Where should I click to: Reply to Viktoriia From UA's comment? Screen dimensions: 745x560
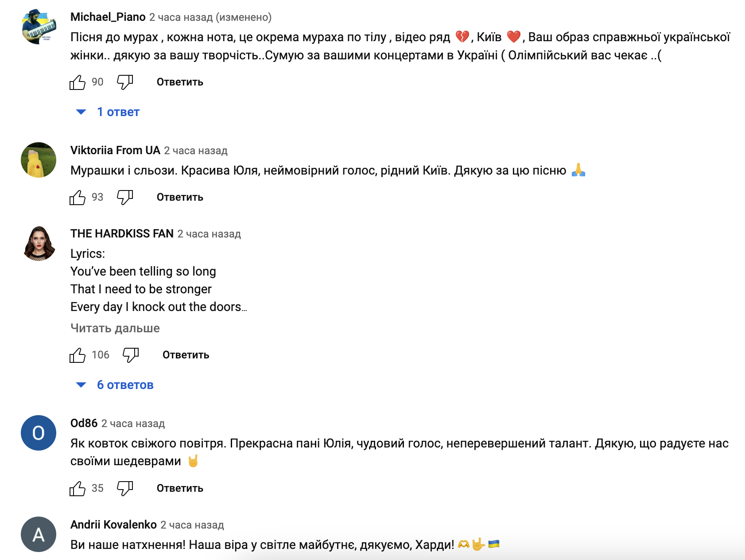click(180, 198)
